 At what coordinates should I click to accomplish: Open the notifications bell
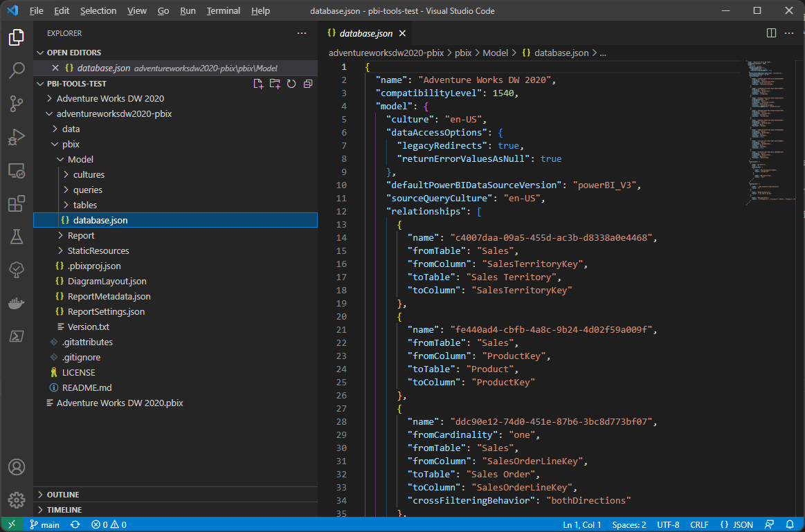790,524
